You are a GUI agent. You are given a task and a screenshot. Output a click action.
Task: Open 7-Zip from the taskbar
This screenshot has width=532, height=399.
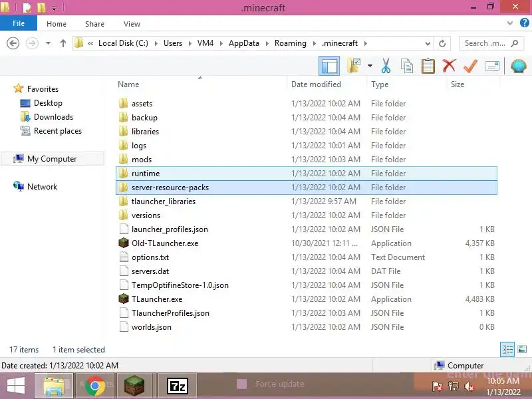(x=177, y=386)
